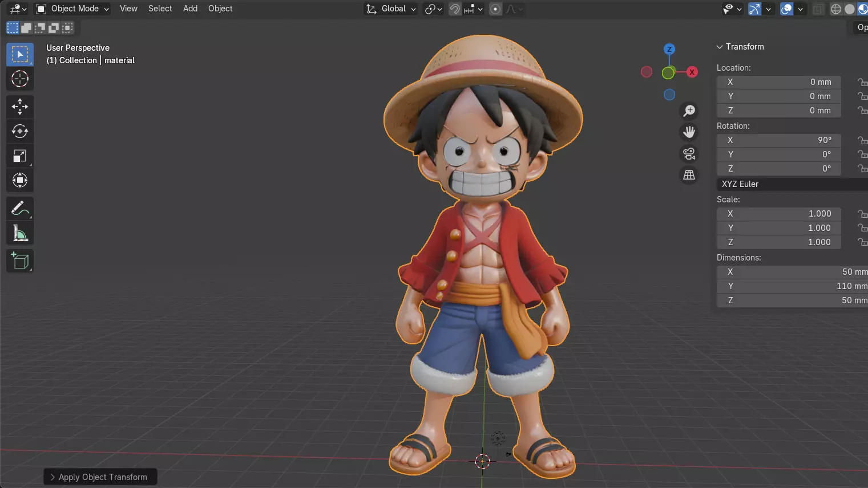Screen dimensions: 868x488
Task: Open the Add menu
Action: 190,9
